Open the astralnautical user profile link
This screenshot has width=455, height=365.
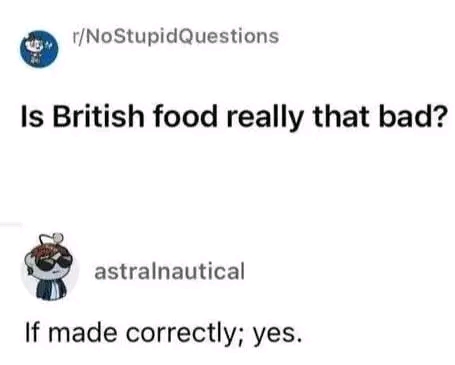[170, 271]
